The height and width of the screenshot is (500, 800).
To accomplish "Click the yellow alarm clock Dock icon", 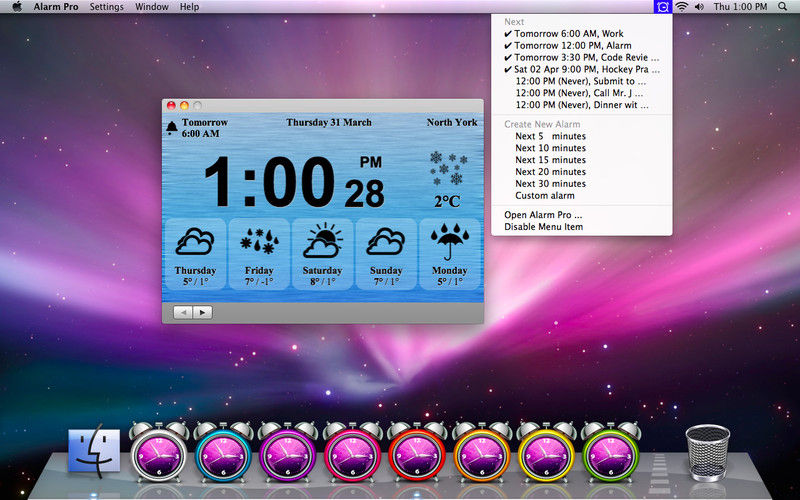I will pos(546,452).
